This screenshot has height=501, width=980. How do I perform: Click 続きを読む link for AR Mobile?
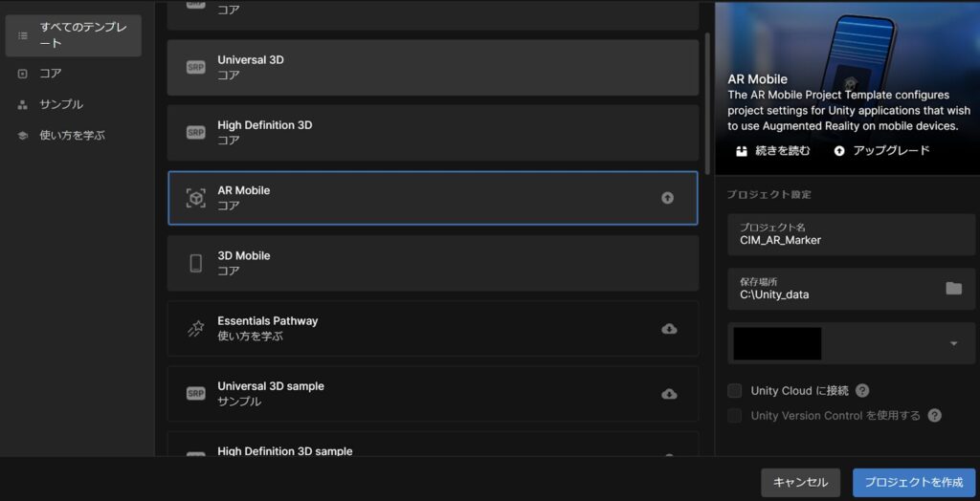[773, 151]
